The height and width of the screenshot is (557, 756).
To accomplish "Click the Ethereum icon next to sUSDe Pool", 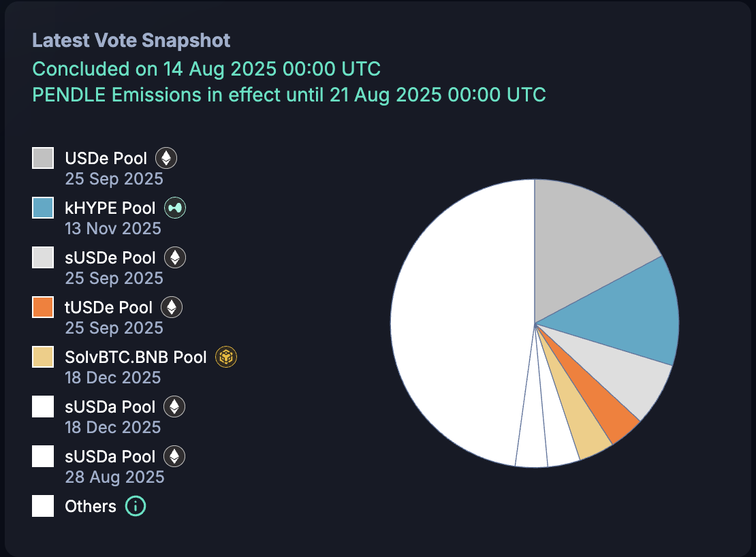I will (x=175, y=258).
